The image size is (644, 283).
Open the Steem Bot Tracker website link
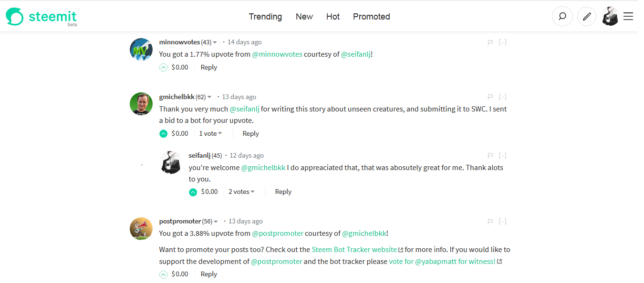click(x=354, y=250)
